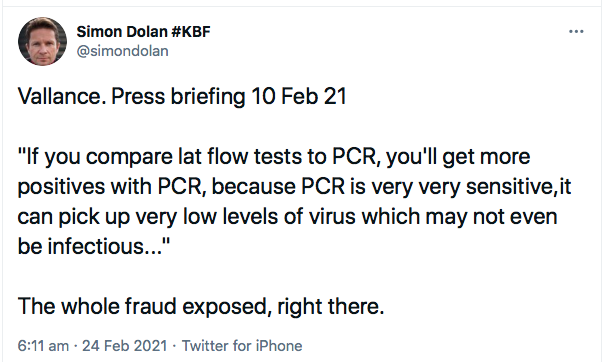Click the 24 Feb 2021 date link

124,346
